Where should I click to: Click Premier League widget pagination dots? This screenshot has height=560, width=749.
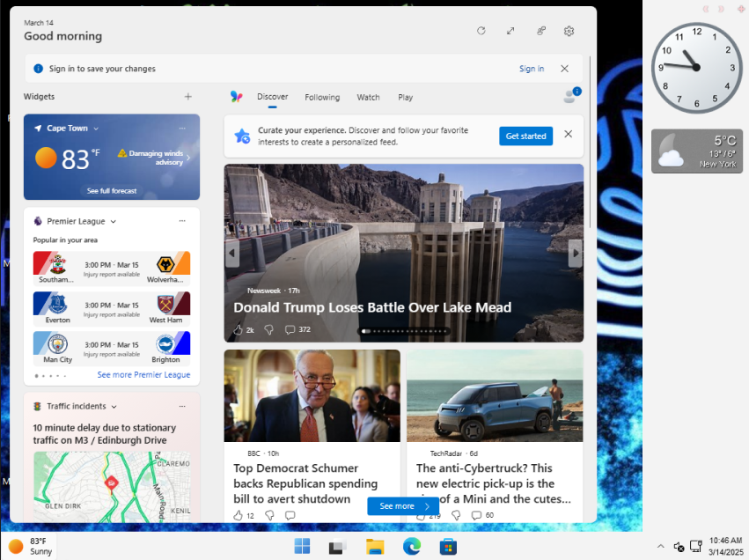coord(50,376)
